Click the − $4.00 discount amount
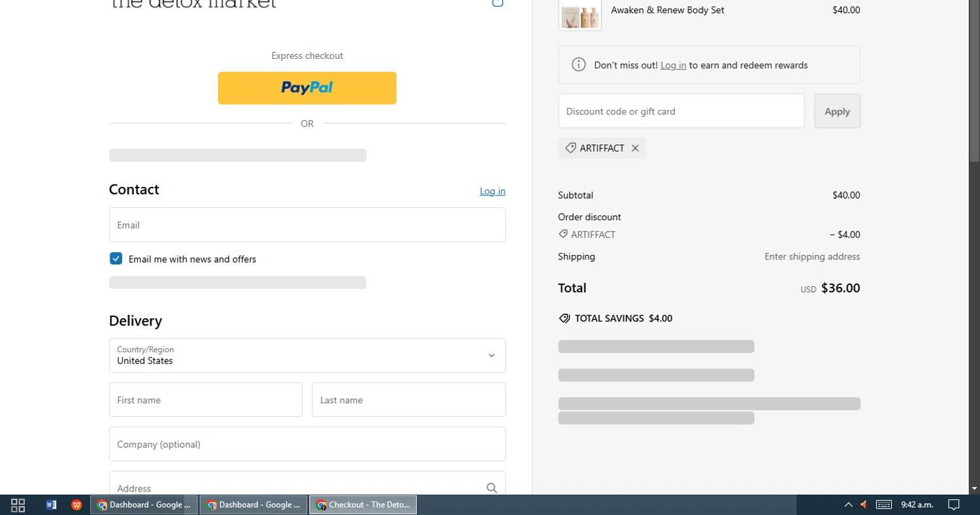The image size is (980, 515). click(845, 235)
